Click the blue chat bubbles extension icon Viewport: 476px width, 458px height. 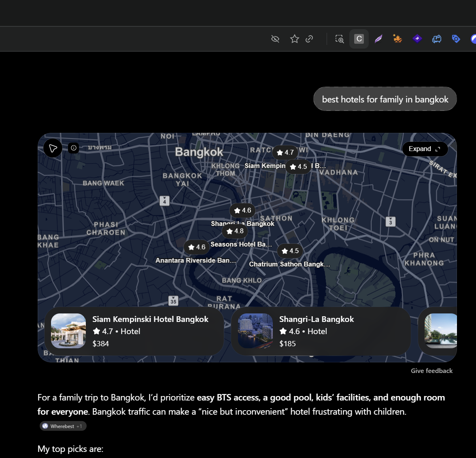pyautogui.click(x=436, y=39)
